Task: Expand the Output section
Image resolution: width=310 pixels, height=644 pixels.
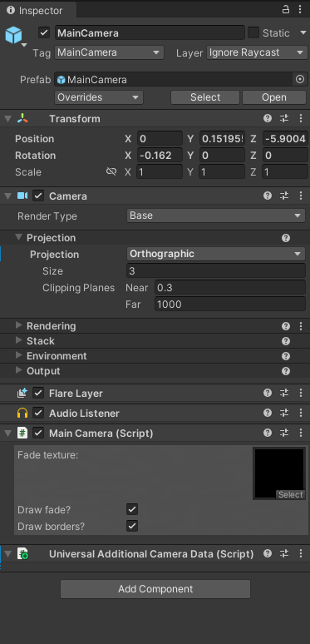Action: [18, 370]
